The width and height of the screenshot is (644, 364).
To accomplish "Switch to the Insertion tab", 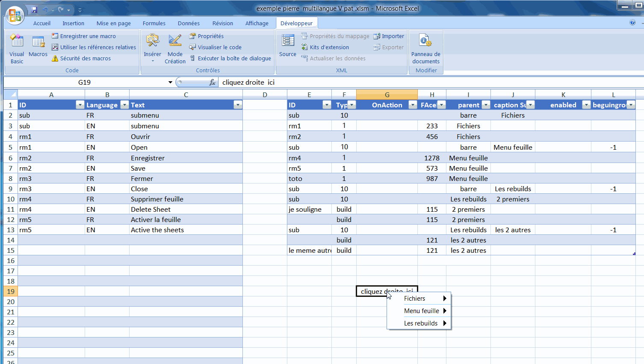I will click(x=74, y=23).
